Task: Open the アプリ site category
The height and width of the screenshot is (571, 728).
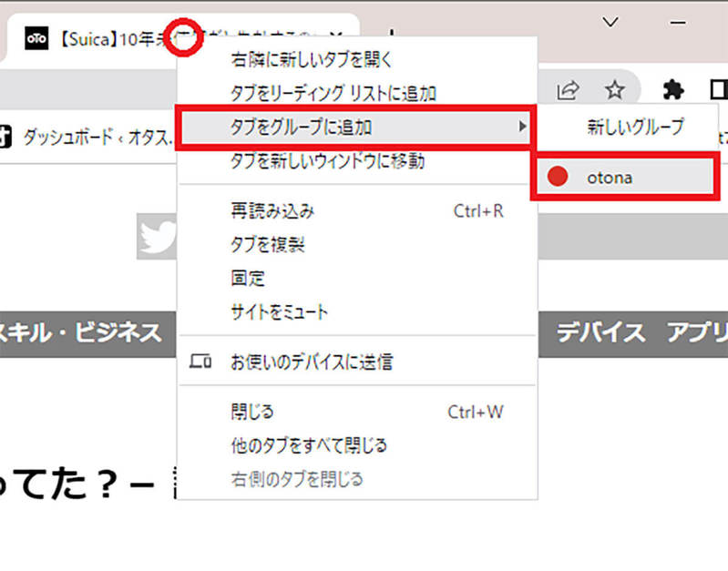Action: pyautogui.click(x=697, y=332)
